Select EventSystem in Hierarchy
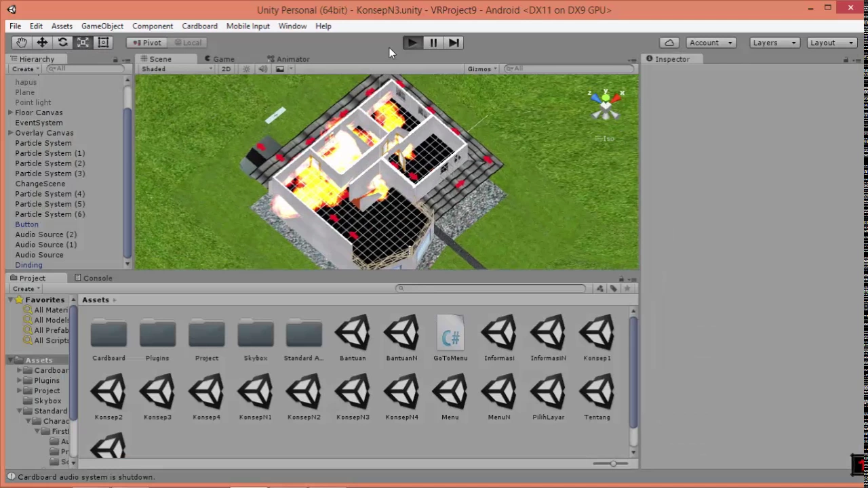Viewport: 868px width, 488px height. point(39,123)
